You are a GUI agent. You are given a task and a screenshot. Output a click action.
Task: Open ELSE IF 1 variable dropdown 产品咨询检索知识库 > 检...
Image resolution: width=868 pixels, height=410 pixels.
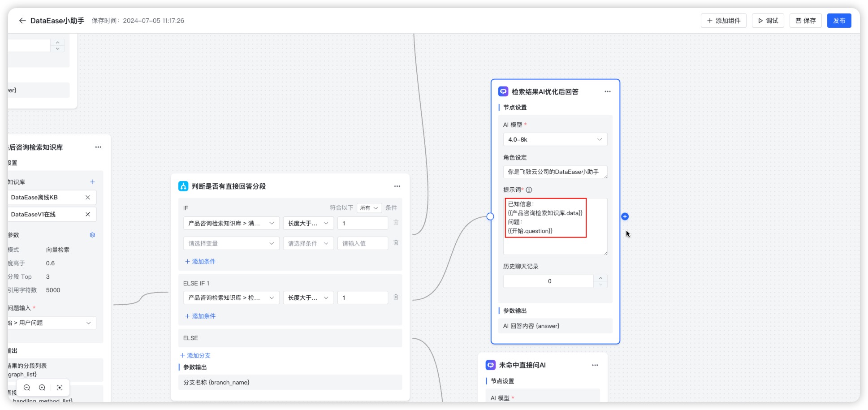pyautogui.click(x=231, y=298)
